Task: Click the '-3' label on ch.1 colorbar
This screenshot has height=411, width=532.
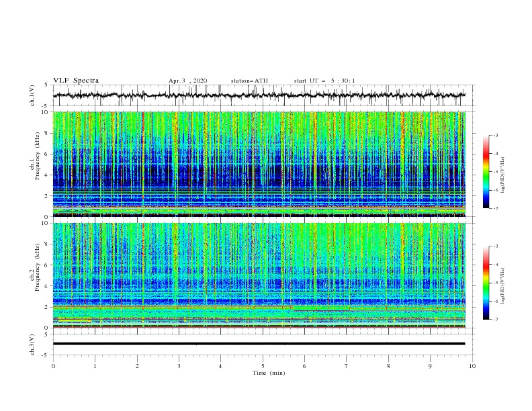Action: (x=495, y=135)
